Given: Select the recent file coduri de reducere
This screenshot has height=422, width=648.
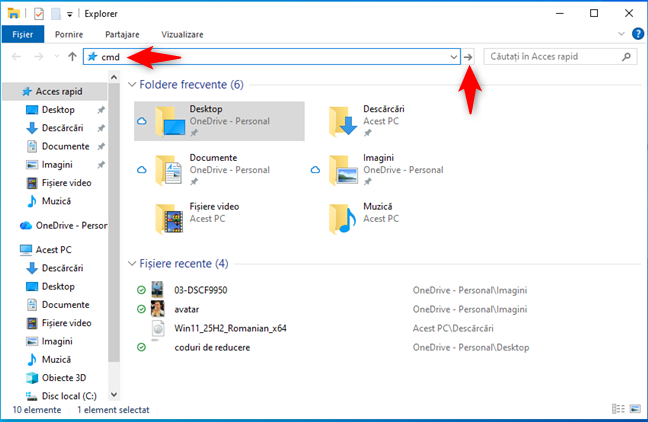Looking at the screenshot, I should tap(212, 347).
